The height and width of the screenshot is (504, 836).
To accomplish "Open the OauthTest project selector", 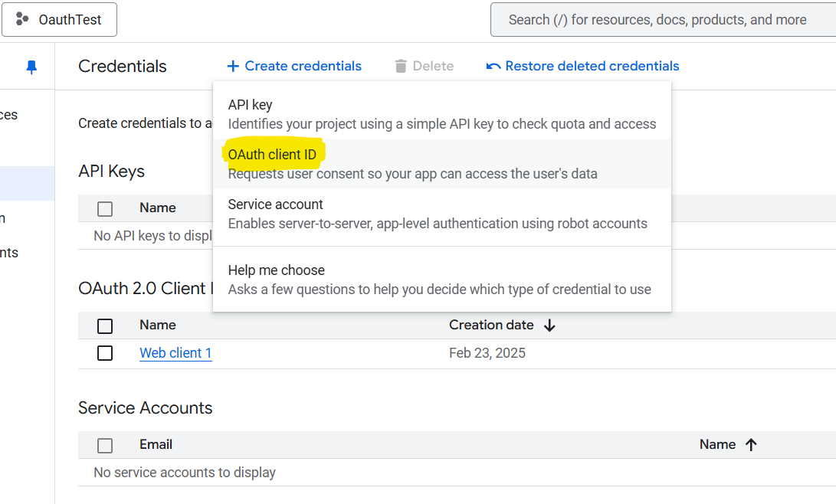I will pos(60,20).
